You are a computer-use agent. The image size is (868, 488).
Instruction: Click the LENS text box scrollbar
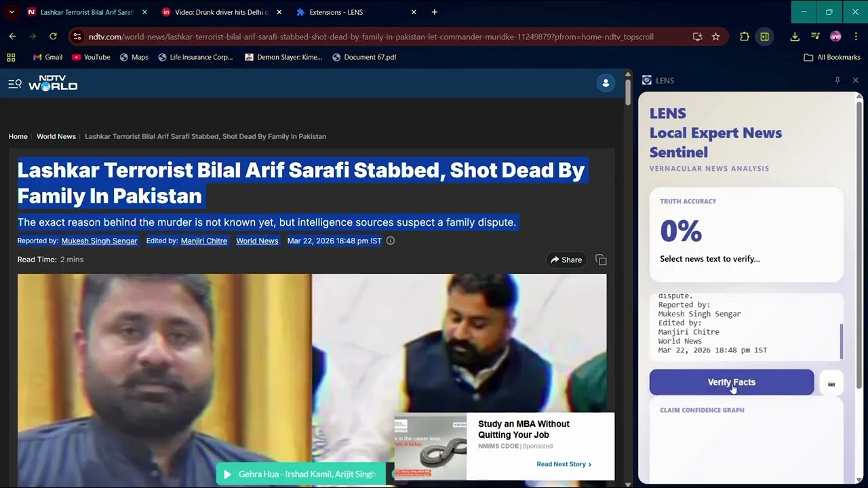click(841, 341)
